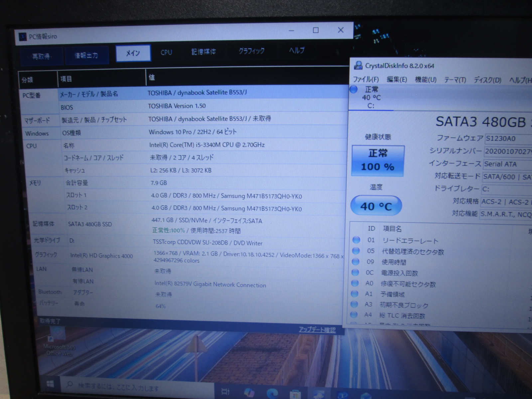Click the 項目 column header
532x399 pixels.
point(102,79)
